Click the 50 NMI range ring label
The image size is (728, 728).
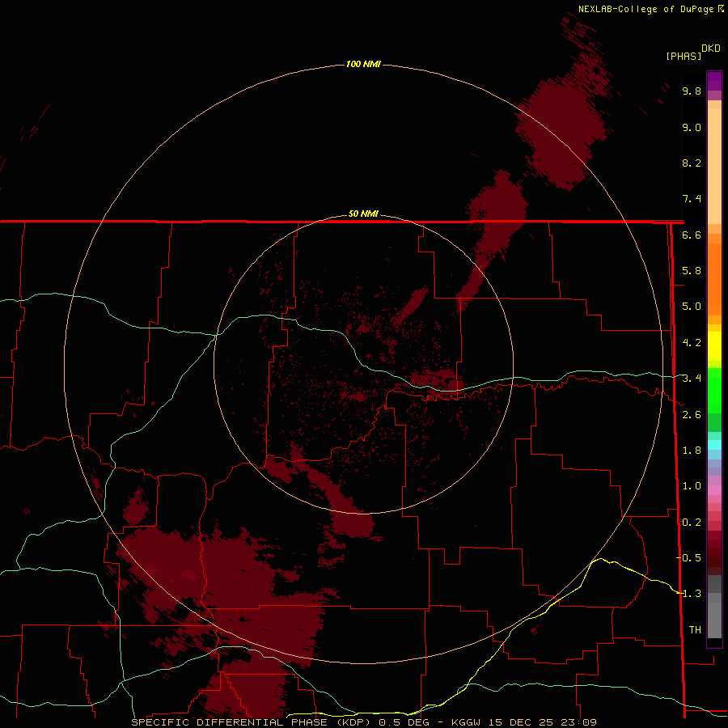(x=363, y=214)
